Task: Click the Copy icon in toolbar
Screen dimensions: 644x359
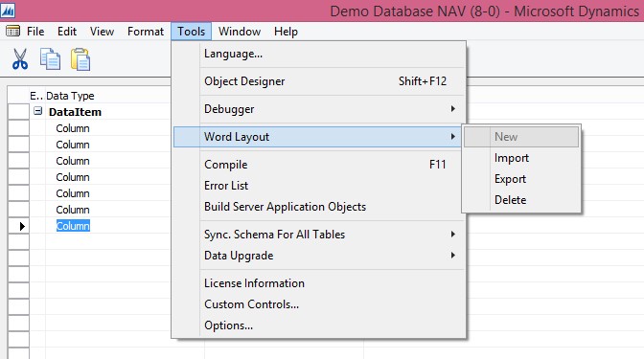Action: pos(50,59)
